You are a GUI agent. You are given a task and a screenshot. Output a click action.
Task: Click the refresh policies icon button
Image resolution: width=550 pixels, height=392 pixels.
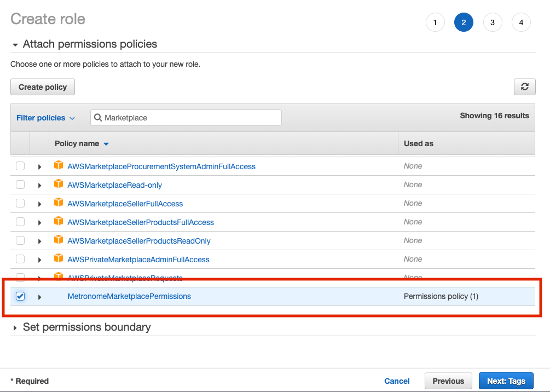pyautogui.click(x=524, y=87)
